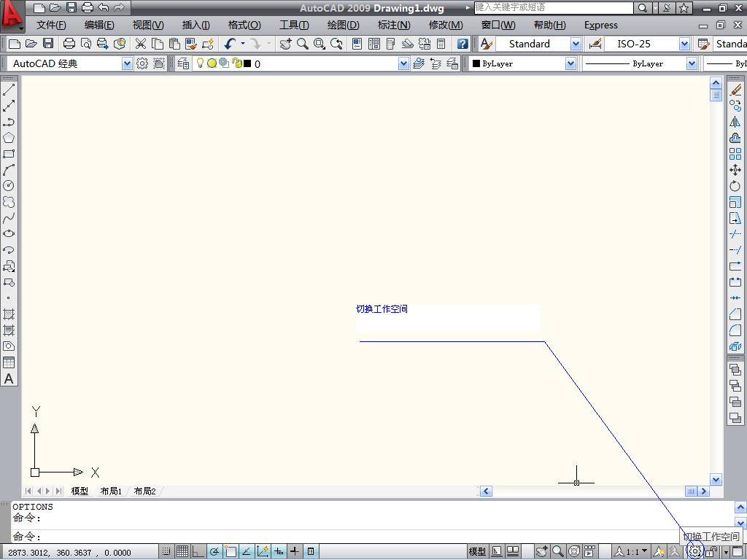Select the Rectangle draw tool
This screenshot has width=747, height=560.
pyautogui.click(x=9, y=154)
